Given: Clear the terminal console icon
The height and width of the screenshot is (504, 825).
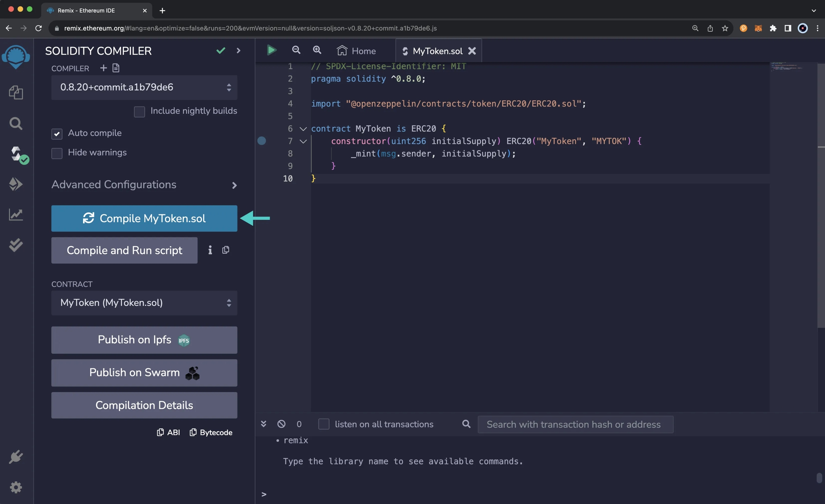Looking at the screenshot, I should point(281,424).
